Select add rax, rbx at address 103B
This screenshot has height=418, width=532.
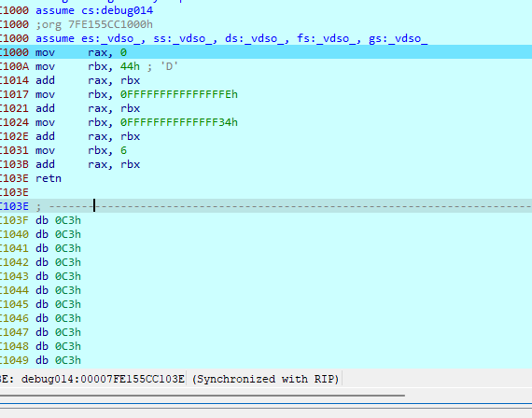[x=88, y=164]
